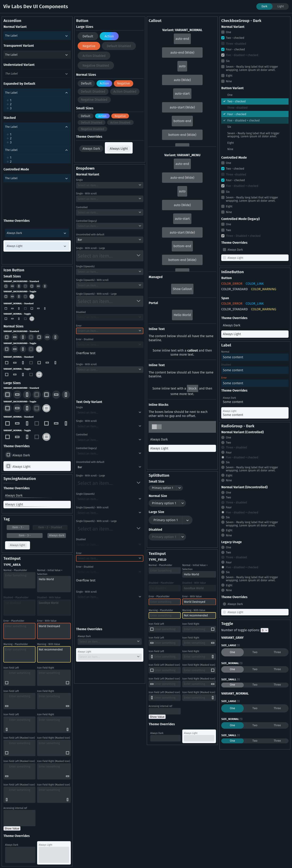Viewport: 292px width, 868px height.
Task: Click 'COLOR_WARNING' under InlineButton Span section
Action: (x=263, y=309)
